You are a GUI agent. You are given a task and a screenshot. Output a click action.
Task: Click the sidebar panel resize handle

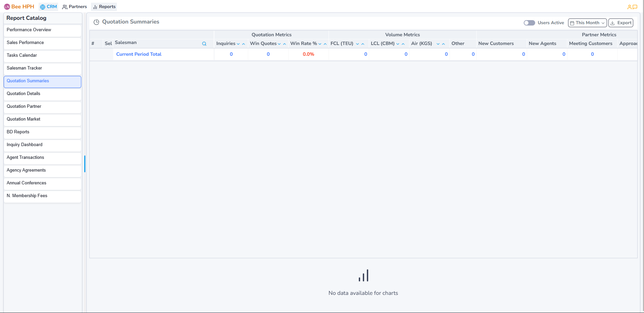point(85,164)
